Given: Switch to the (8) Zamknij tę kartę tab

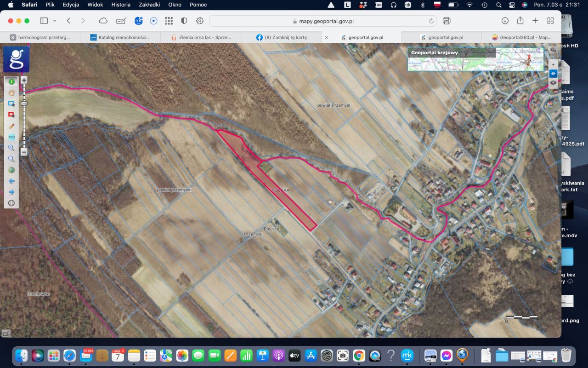Looking at the screenshot, I should 281,37.
